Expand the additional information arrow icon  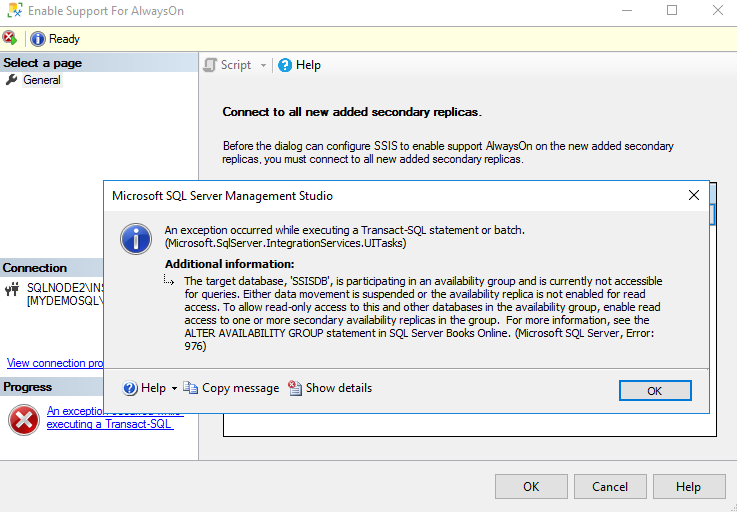pos(170,281)
